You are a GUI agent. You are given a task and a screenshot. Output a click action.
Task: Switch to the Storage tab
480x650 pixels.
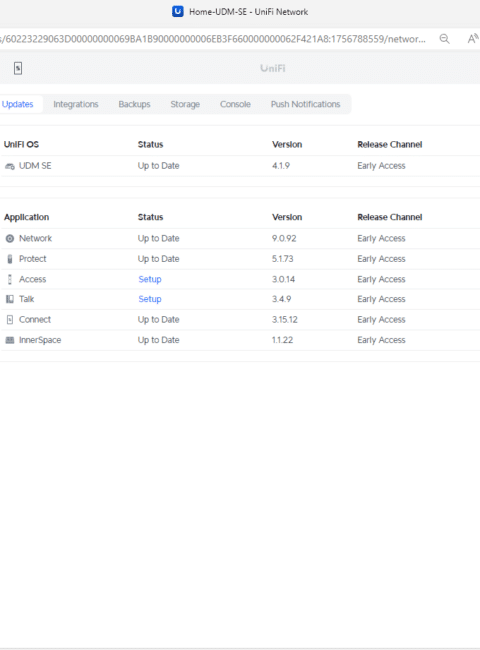tap(185, 104)
